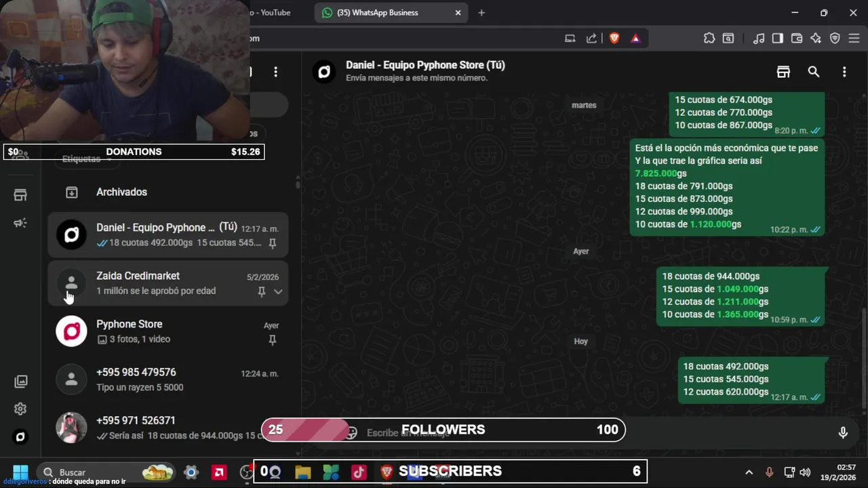This screenshot has width=868, height=488.
Task: Click the Pyphone Store logo avatar
Action: (71, 331)
